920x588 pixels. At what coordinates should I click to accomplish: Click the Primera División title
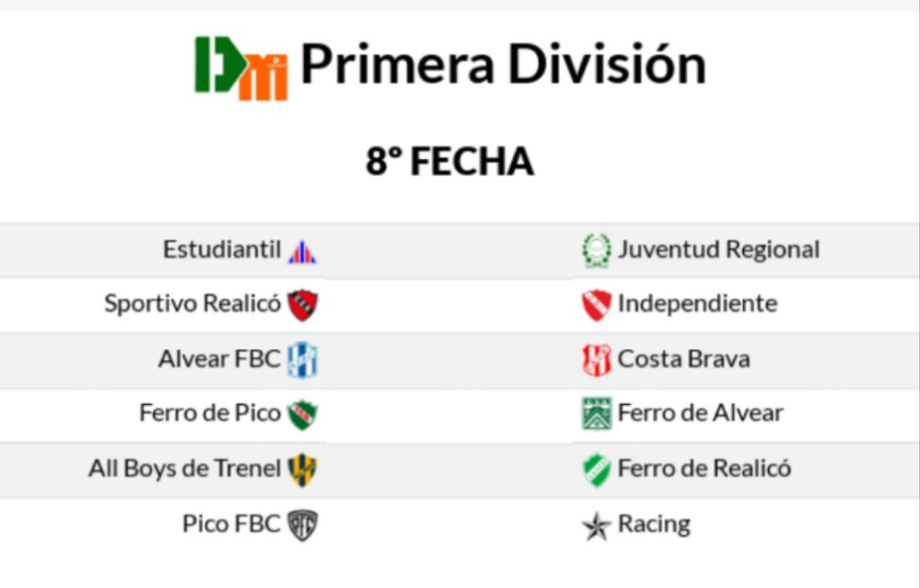[502, 65]
